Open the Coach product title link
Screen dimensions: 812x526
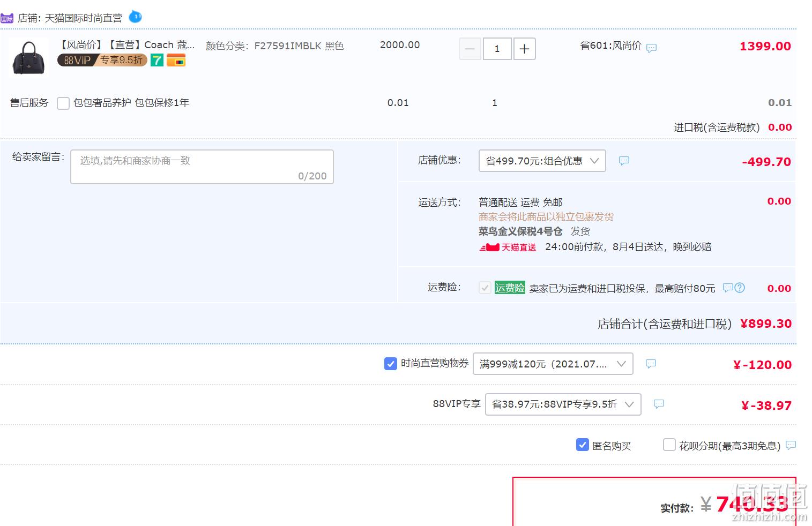126,45
